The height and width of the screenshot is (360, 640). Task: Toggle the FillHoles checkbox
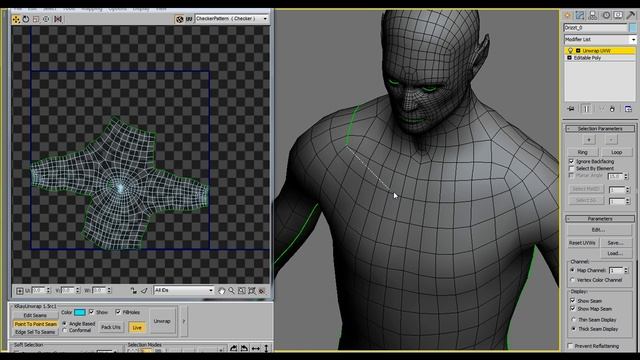tap(118, 312)
